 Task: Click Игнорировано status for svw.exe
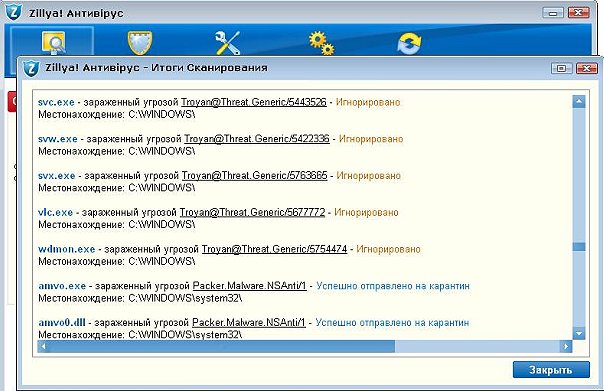371,139
